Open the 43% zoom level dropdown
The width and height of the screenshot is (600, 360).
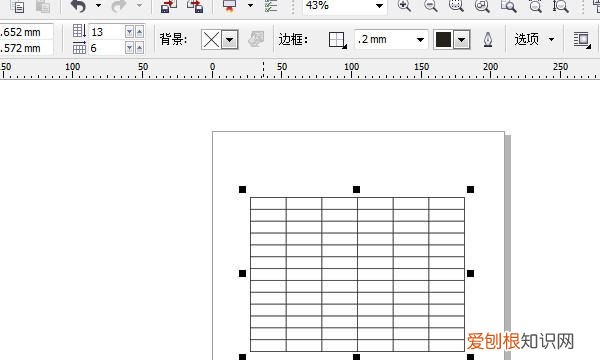pos(379,6)
